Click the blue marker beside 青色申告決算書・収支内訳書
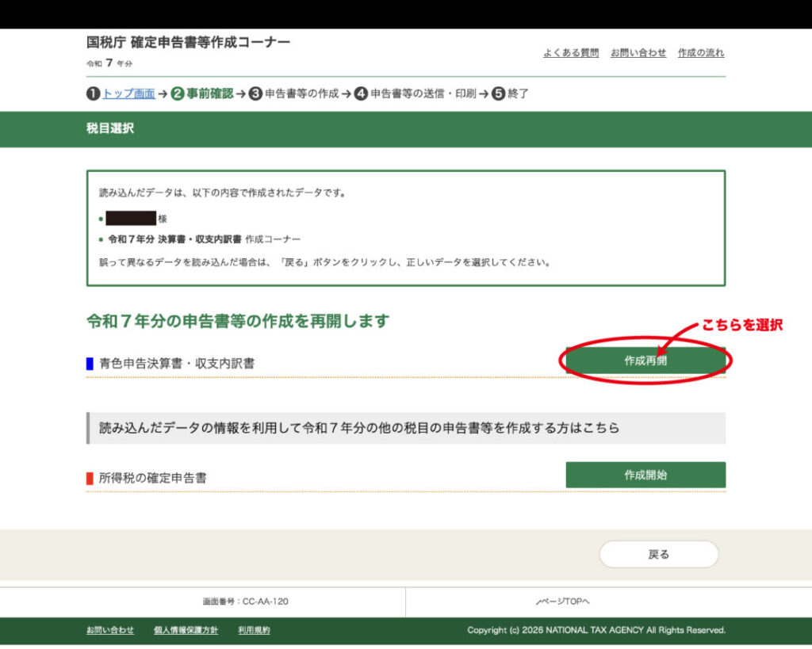Screen dimensions: 812x649 click(x=90, y=364)
